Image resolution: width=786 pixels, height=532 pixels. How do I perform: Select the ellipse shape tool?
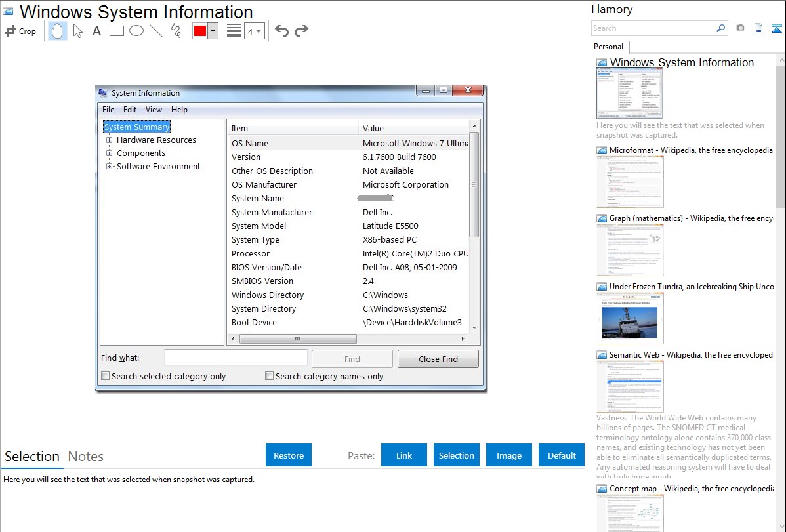[136, 31]
